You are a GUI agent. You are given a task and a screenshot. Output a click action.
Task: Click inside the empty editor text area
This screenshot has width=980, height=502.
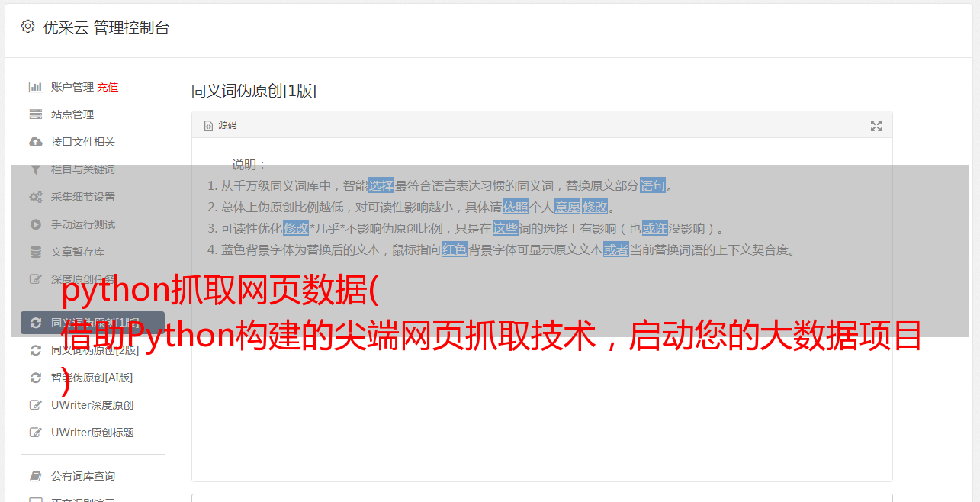point(541,366)
